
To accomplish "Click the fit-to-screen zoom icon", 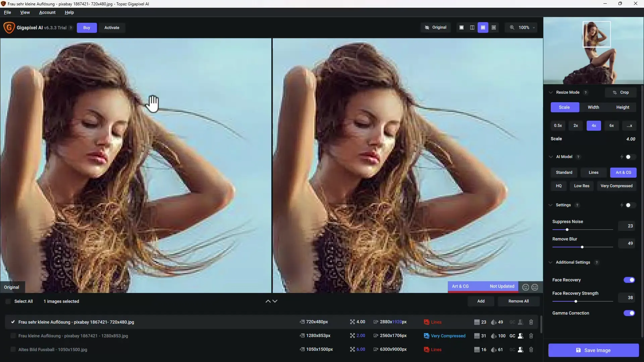I will 512,27.
